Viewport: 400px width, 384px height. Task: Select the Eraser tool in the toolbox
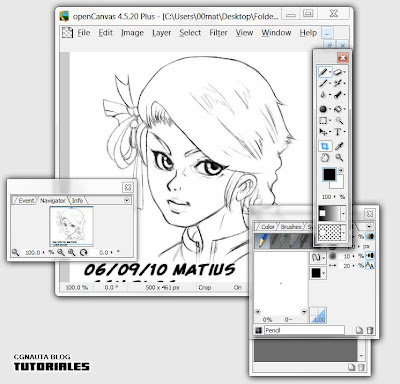(x=338, y=72)
